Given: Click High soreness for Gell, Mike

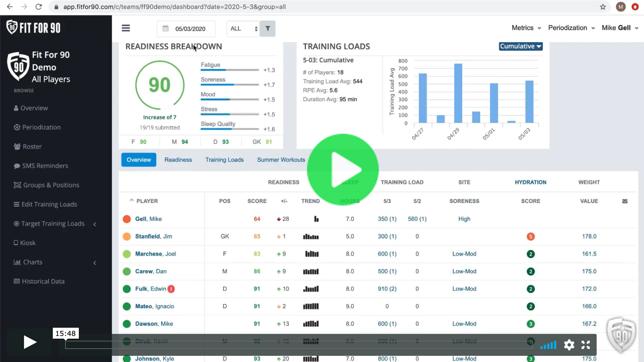Looking at the screenshot, I should point(464,219).
